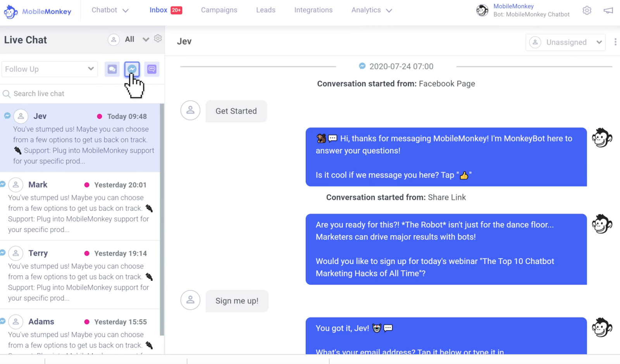The image size is (620, 364).
Task: Open Adams's conversation in the list
Action: (x=80, y=332)
